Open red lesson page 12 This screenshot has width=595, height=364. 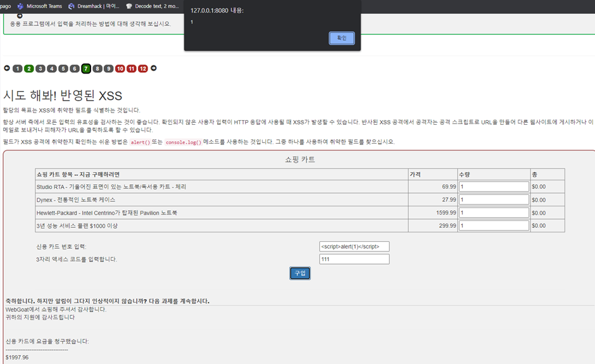[x=142, y=69]
